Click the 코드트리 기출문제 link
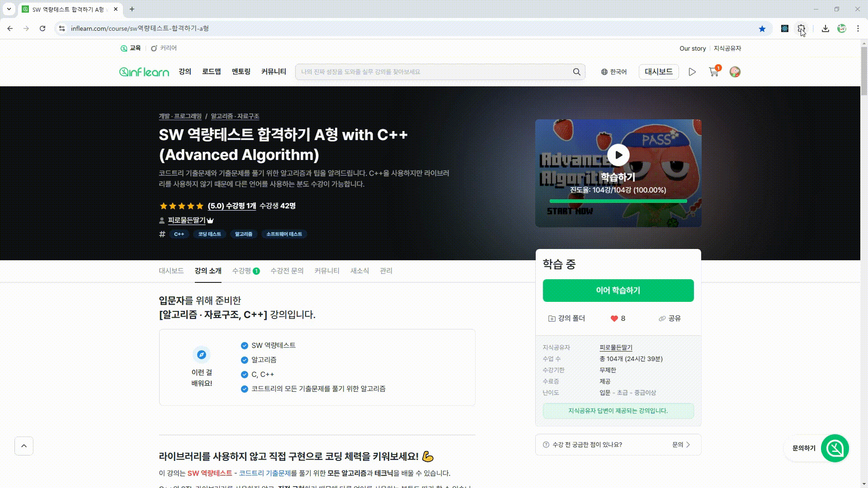Viewport: 868px width, 488px height. coord(264,473)
